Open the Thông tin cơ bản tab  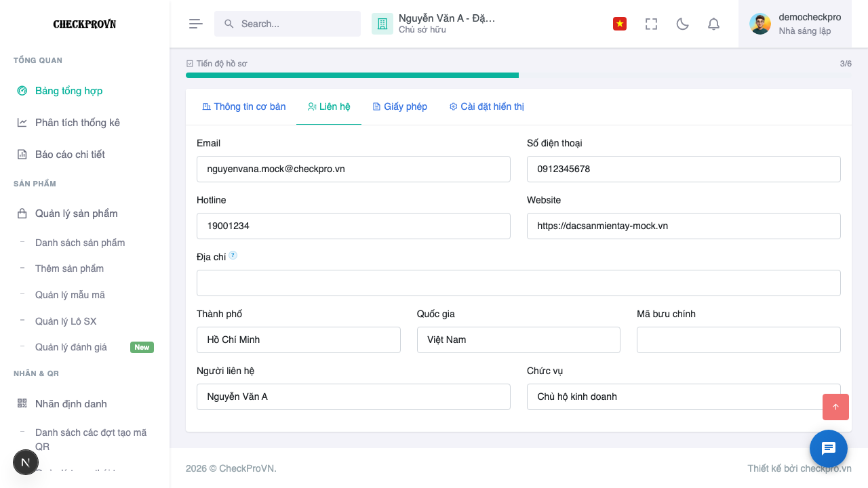pyautogui.click(x=244, y=106)
